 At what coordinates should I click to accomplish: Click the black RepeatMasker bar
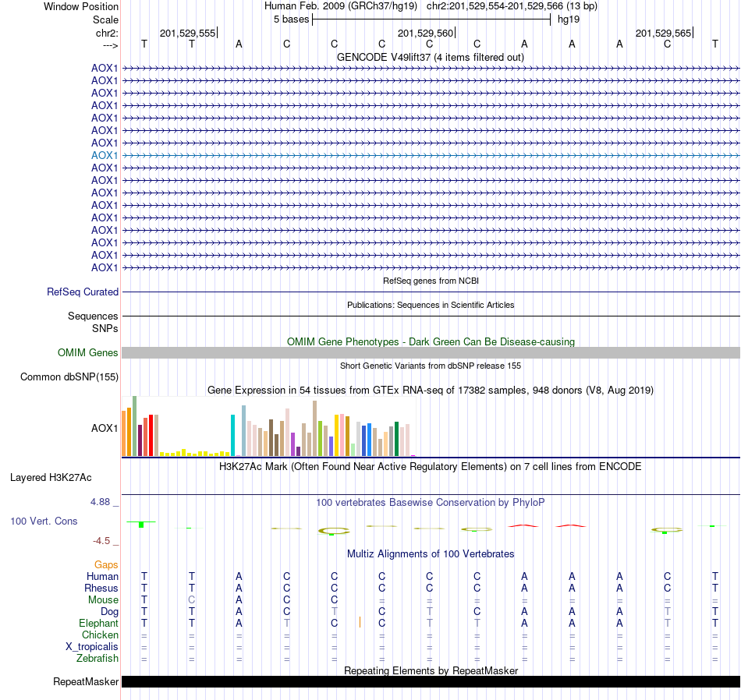tap(431, 681)
